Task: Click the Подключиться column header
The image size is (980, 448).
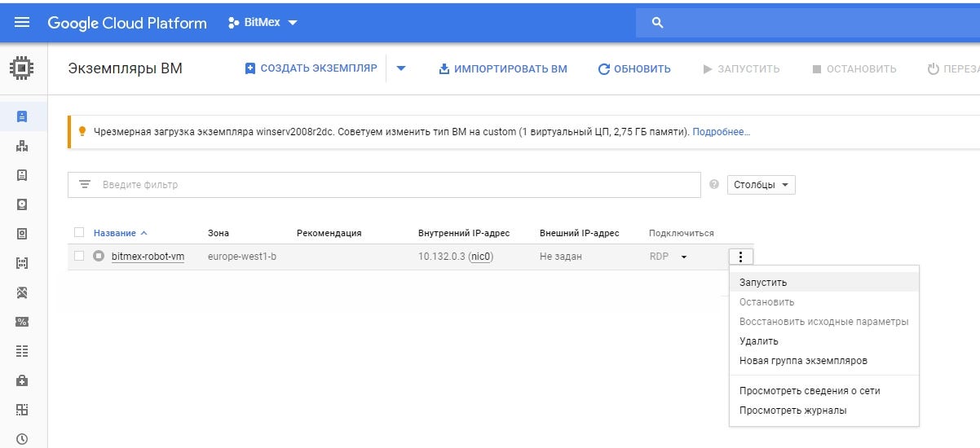Action: [682, 233]
